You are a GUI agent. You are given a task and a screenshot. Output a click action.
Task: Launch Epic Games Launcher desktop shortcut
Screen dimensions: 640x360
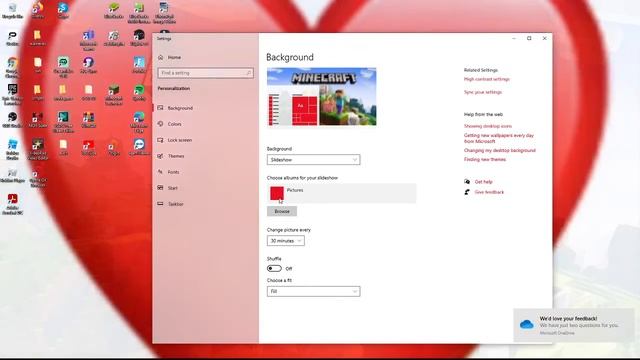point(12,95)
